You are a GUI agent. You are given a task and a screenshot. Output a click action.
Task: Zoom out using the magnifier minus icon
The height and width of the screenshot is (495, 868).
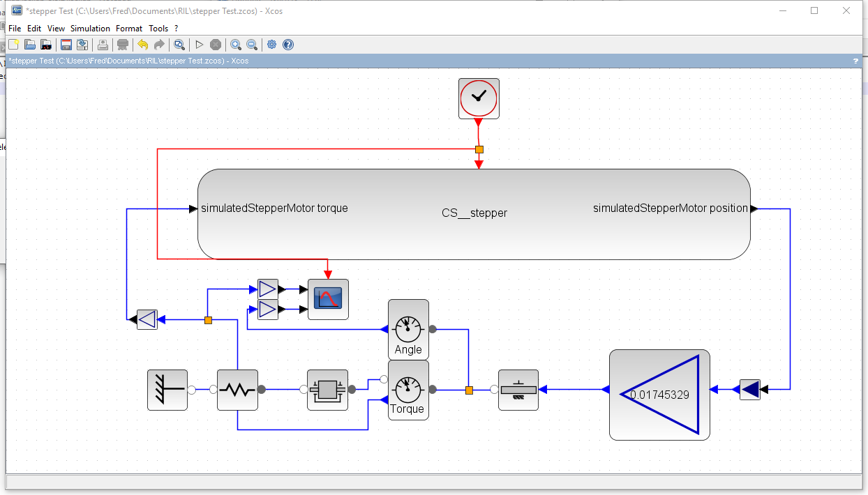click(x=252, y=45)
